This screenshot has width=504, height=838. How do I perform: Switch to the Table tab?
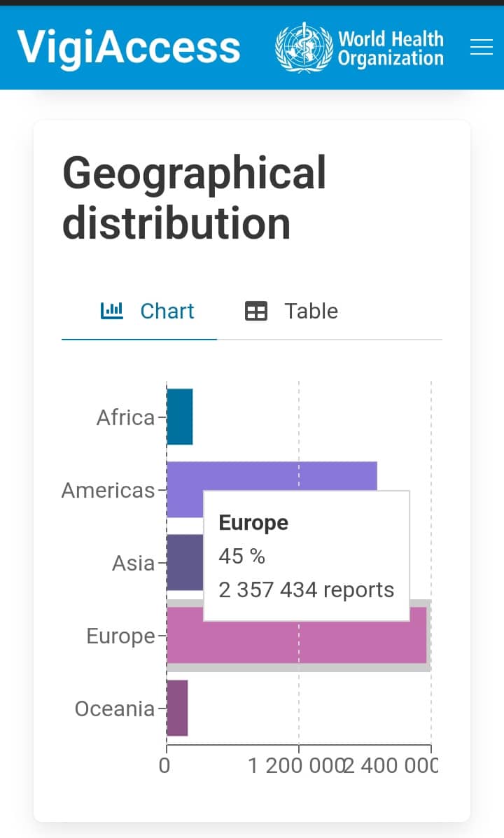(292, 311)
